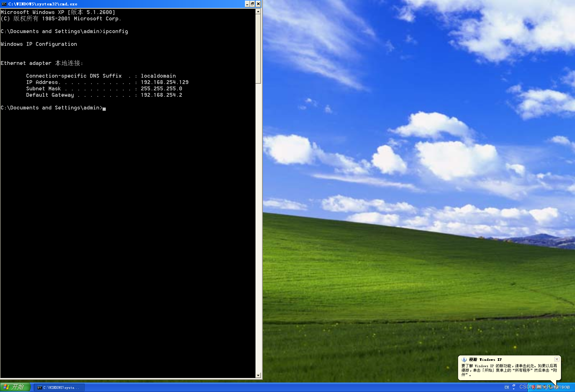Viewport: 575px width, 392px height.
Task: Restore down the cmd.exe window
Action: pos(253,4)
